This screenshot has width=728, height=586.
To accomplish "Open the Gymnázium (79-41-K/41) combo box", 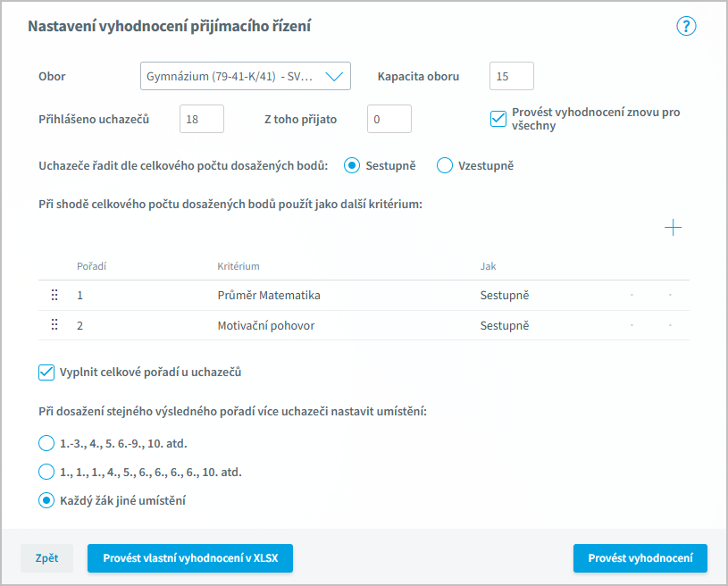I will point(245,76).
